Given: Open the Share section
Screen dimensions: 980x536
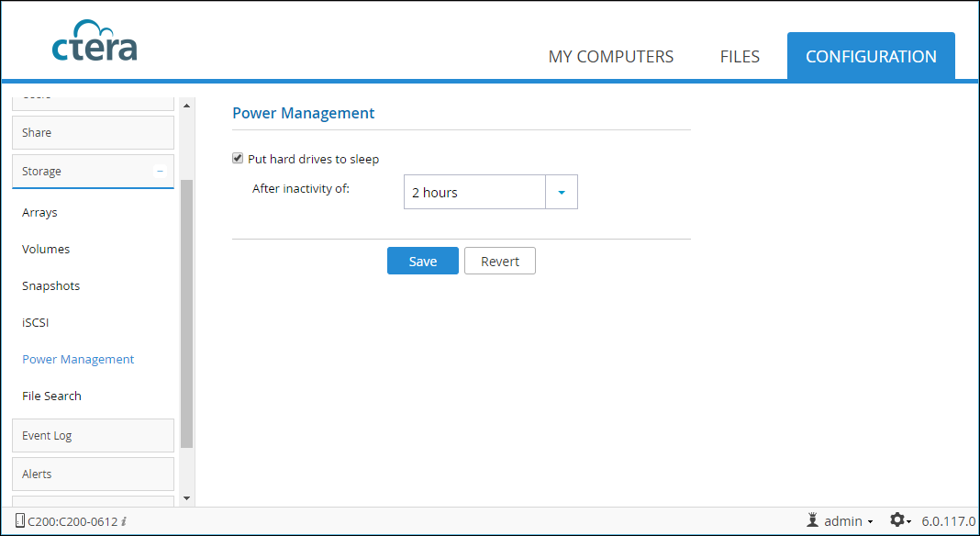Looking at the screenshot, I should pos(93,132).
